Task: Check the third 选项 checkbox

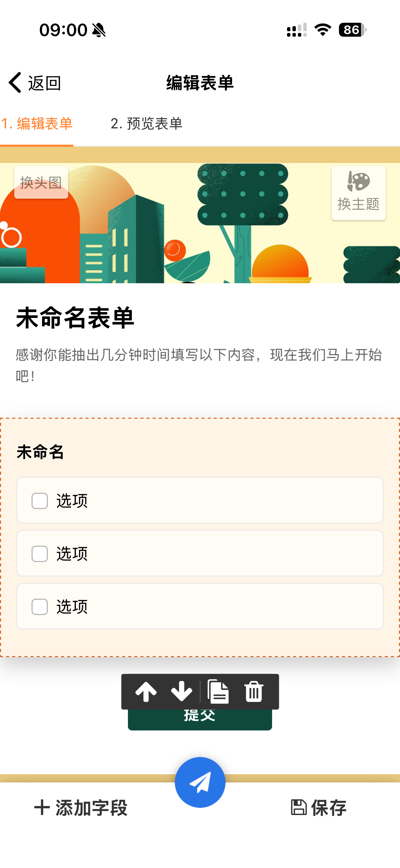Action: point(39,606)
